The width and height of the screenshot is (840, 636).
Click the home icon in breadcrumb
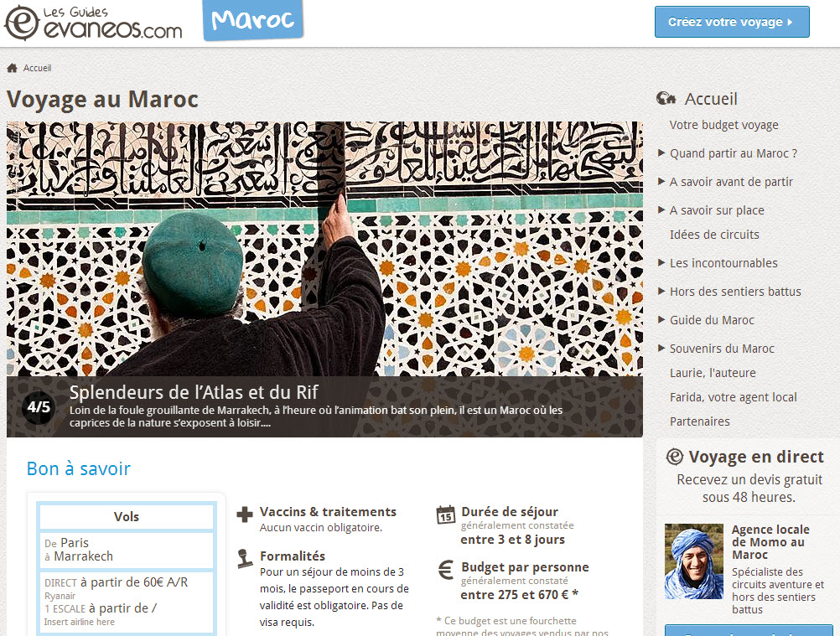12,68
